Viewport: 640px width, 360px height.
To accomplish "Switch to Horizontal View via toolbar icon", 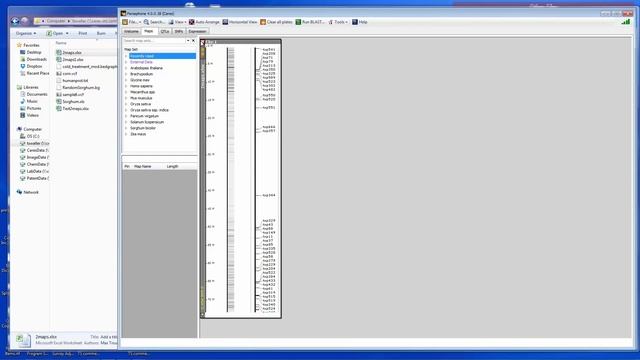I will 225,22.
